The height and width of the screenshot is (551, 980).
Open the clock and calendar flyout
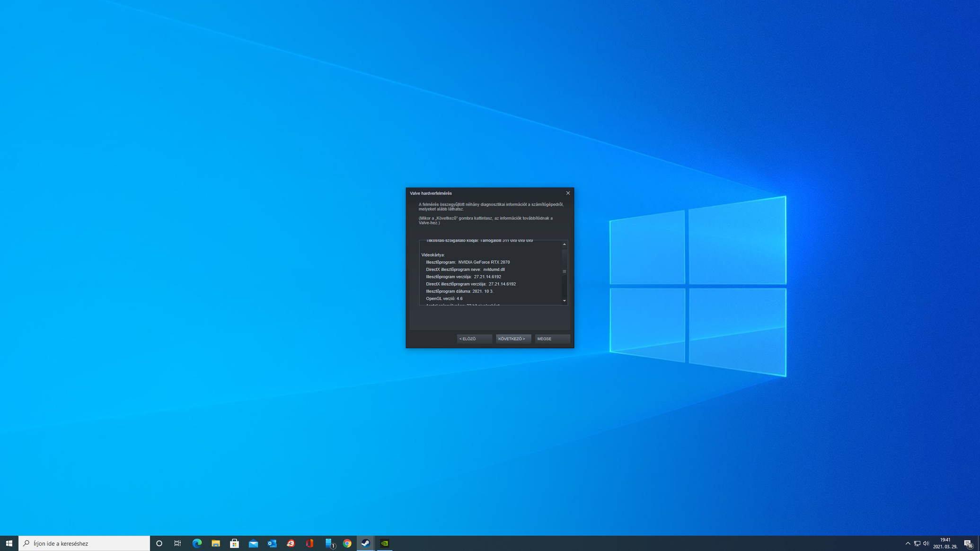coord(945,543)
